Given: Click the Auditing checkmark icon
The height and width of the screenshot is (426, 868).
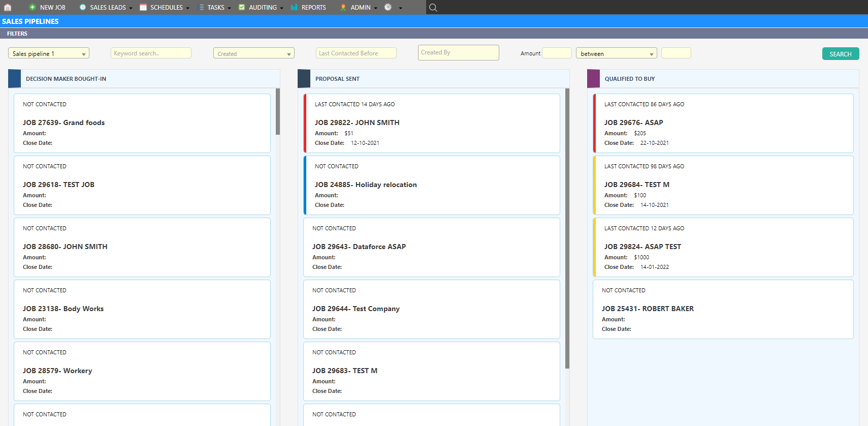Looking at the screenshot, I should [242, 7].
